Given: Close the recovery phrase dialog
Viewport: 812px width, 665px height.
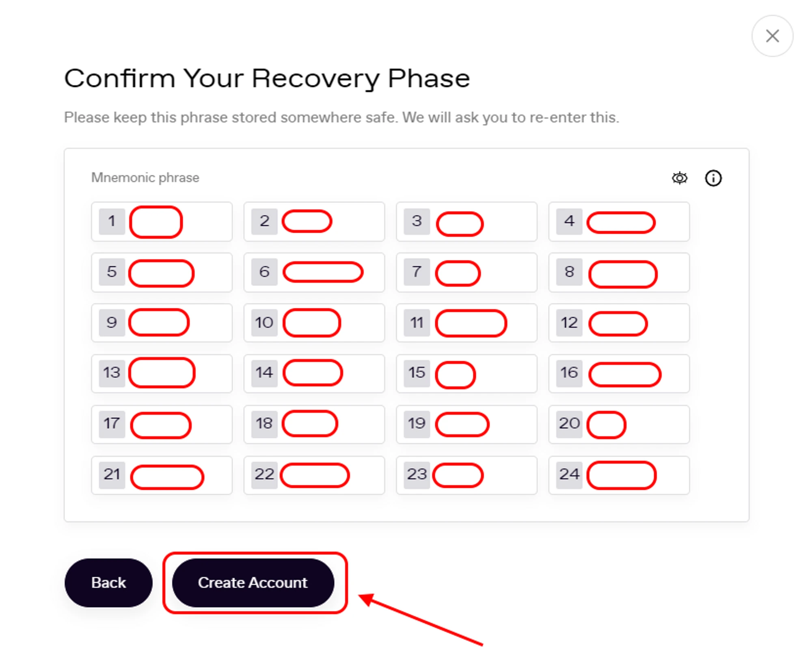Looking at the screenshot, I should coord(772,36).
